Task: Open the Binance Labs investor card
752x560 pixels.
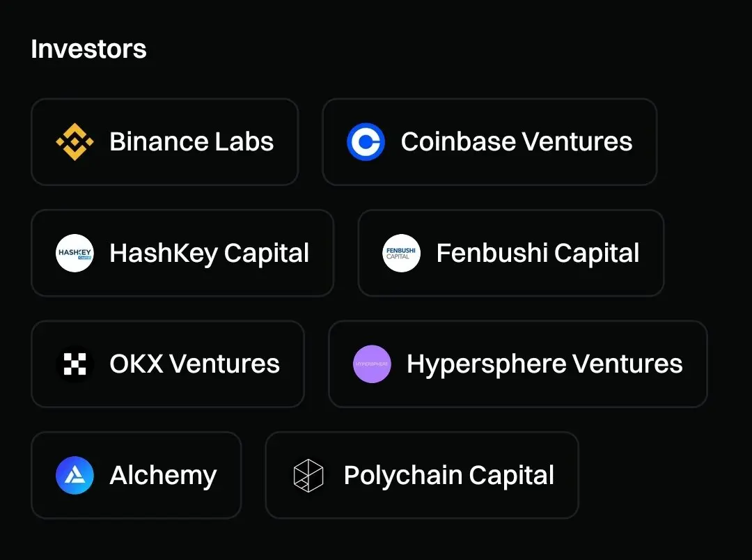Action: pyautogui.click(x=165, y=142)
